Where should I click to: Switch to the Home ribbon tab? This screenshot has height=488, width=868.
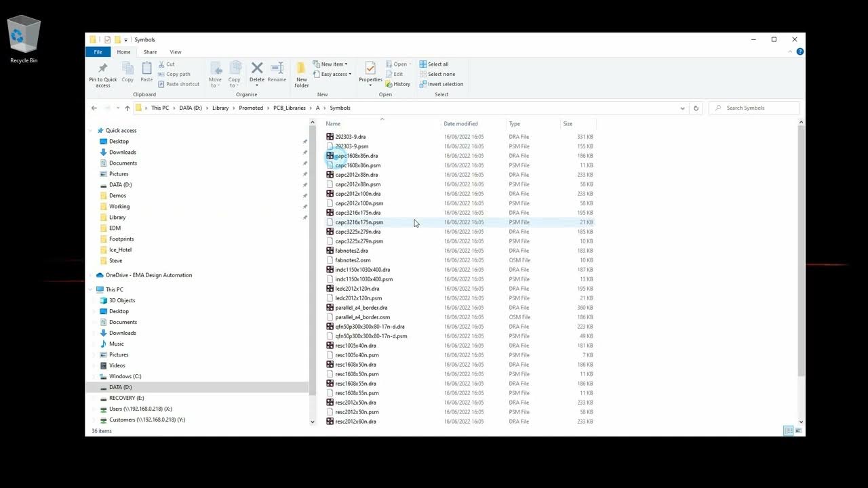tap(123, 52)
